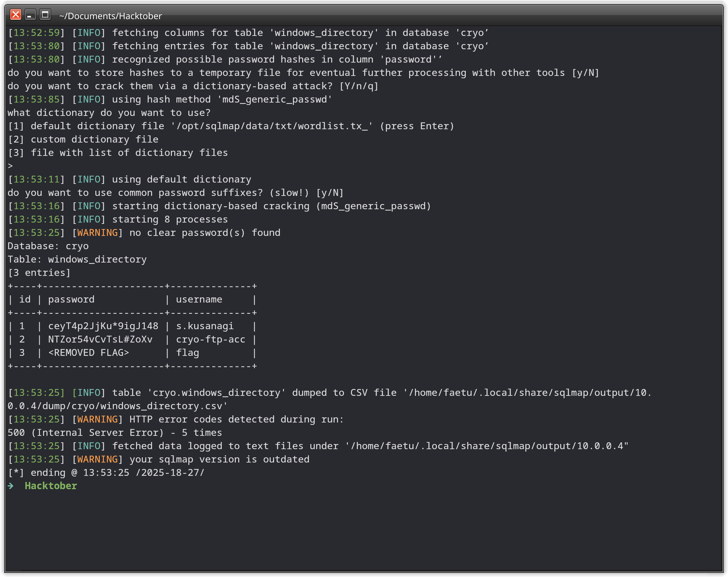Click password ceyT4p2JjKu*9igJ148 in the table
Image resolution: width=728 pixels, height=577 pixels.
(x=103, y=326)
